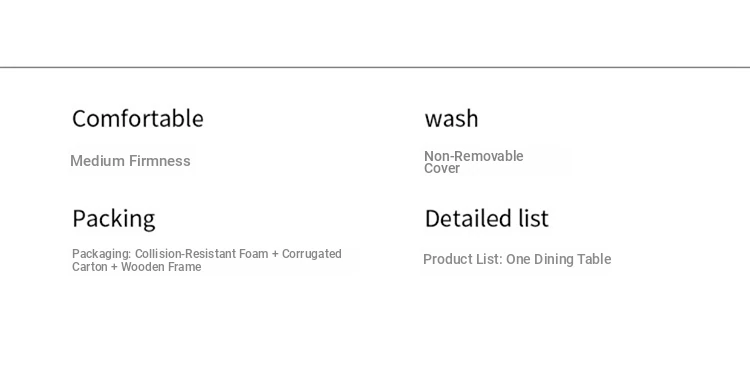Select the word Foam
This screenshot has height=376, width=750.
[254, 254]
